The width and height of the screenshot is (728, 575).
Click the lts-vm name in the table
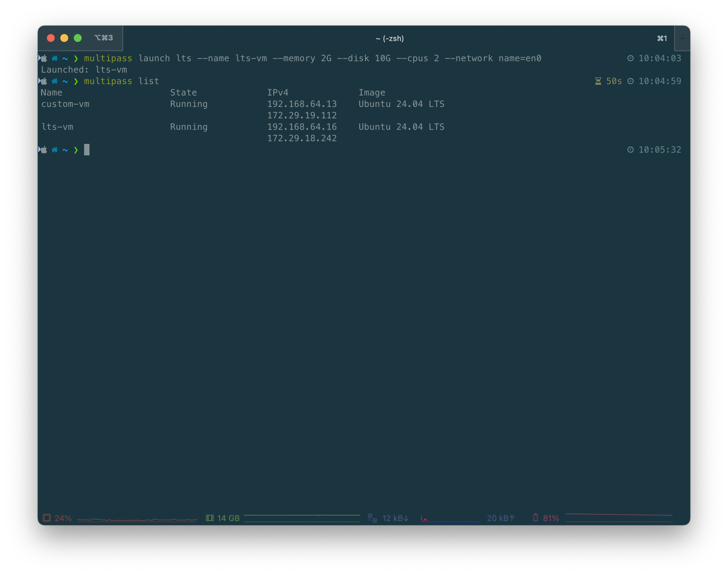coord(57,127)
